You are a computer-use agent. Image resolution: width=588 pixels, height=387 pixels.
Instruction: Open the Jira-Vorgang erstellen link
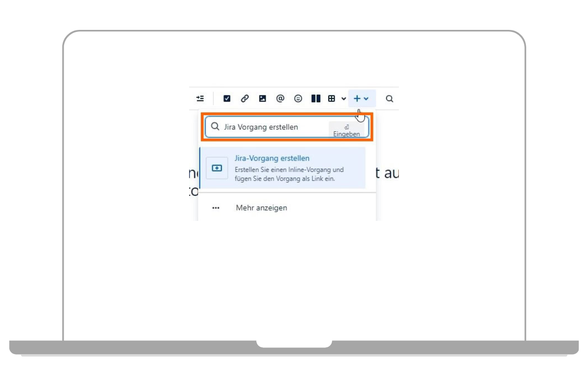[272, 158]
